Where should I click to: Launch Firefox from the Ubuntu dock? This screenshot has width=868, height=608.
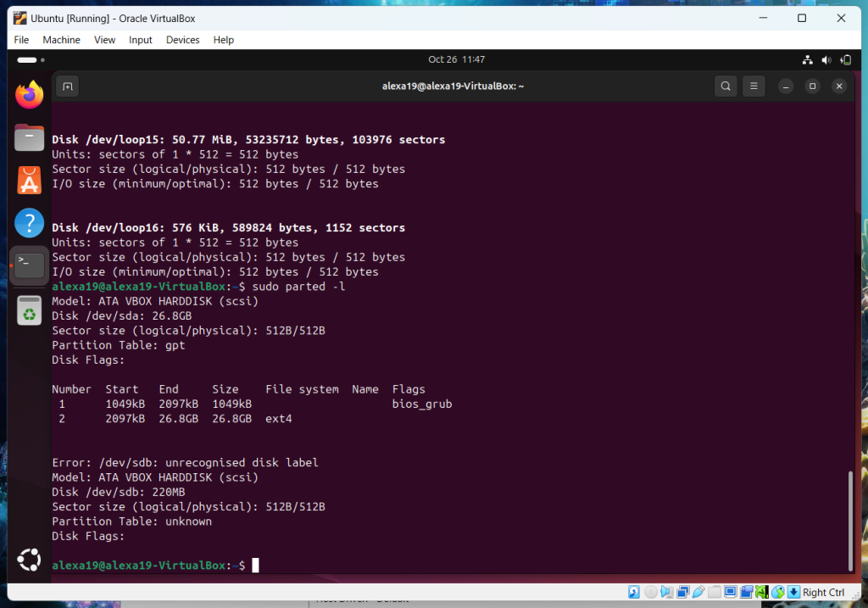click(30, 95)
